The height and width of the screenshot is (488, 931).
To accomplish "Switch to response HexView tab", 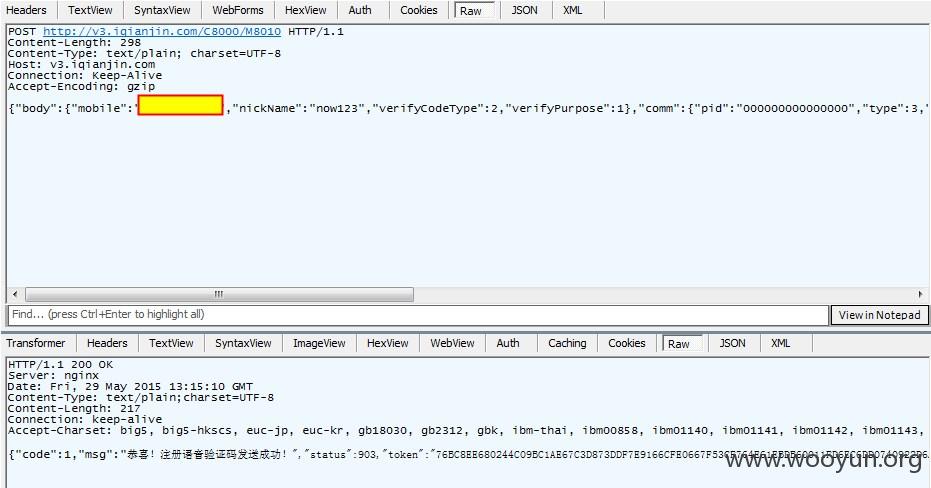I will (388, 343).
